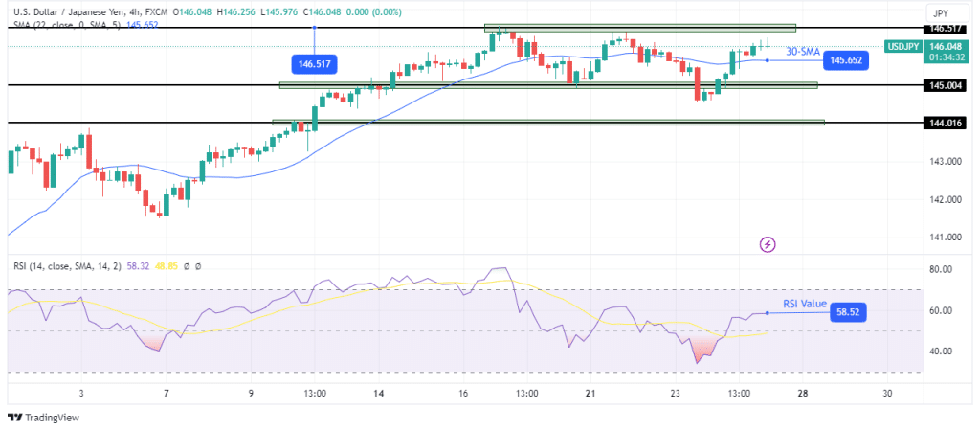Click the TradingView logo
The image size is (980, 431).
[43, 418]
